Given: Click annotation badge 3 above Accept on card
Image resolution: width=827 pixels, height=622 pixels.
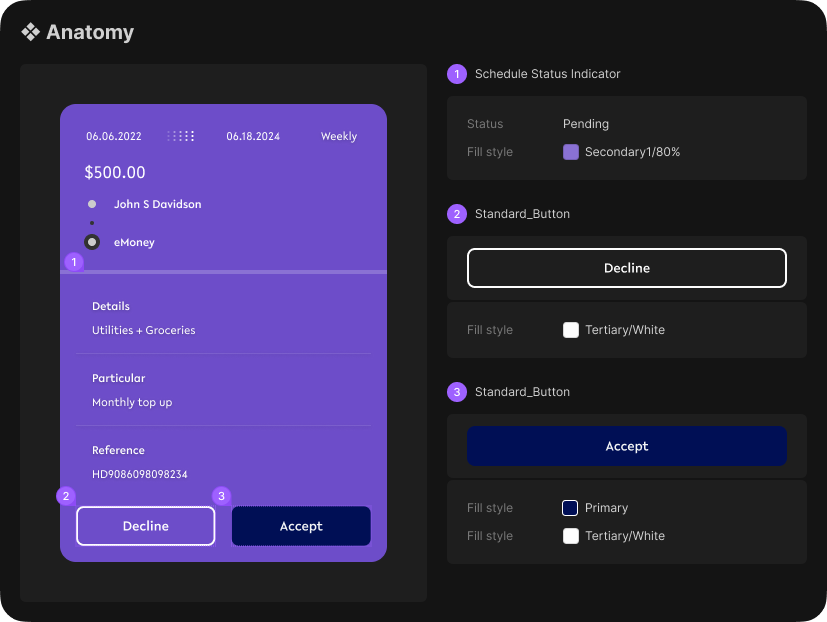Looking at the screenshot, I should (222, 496).
